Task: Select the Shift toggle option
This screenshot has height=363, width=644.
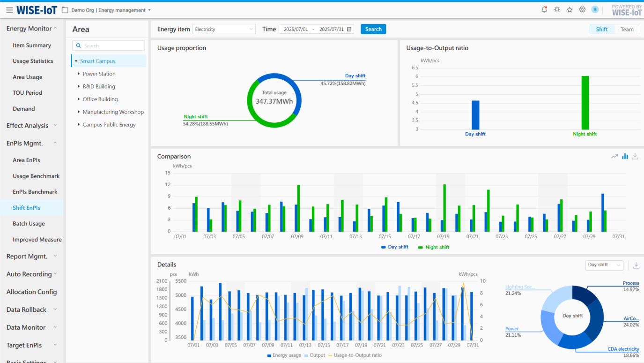Action: point(601,29)
